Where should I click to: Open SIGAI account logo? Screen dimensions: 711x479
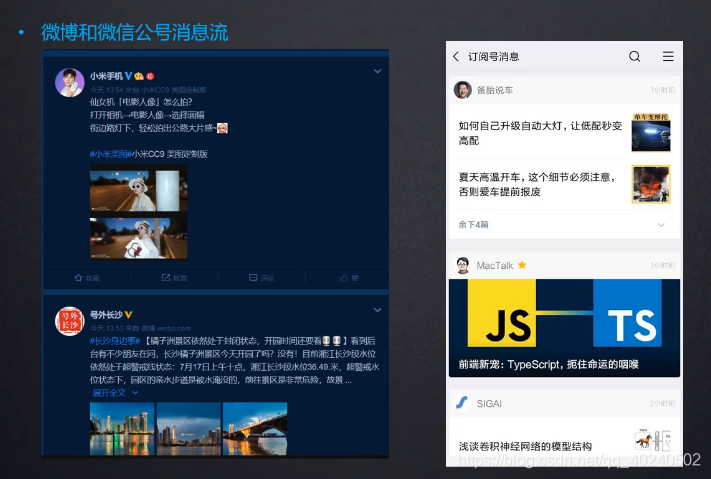coord(462,403)
